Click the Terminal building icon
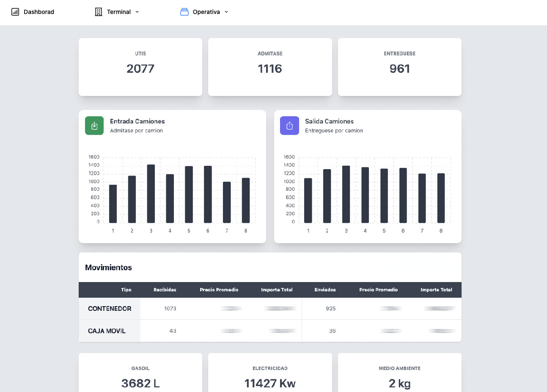The image size is (547, 392). 99,12
